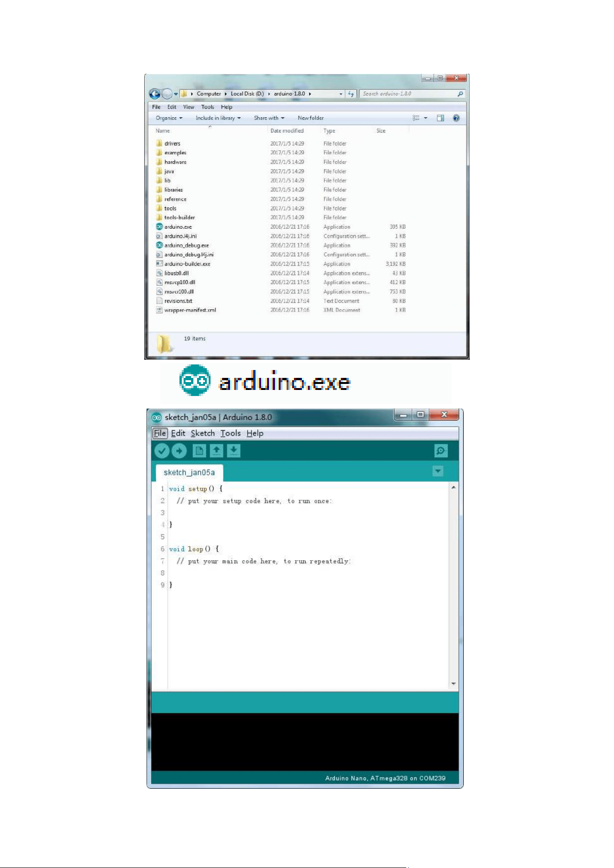Click the editor scrollbar down arrow

(x=454, y=684)
